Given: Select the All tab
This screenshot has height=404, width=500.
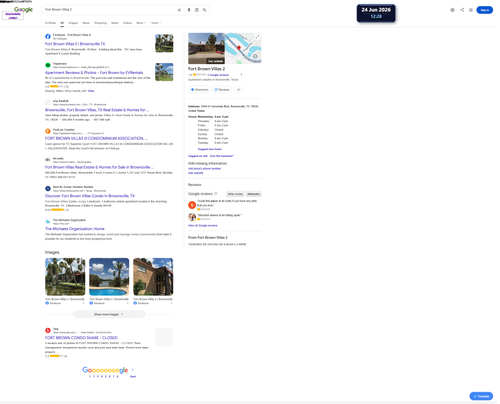Looking at the screenshot, I should point(62,23).
